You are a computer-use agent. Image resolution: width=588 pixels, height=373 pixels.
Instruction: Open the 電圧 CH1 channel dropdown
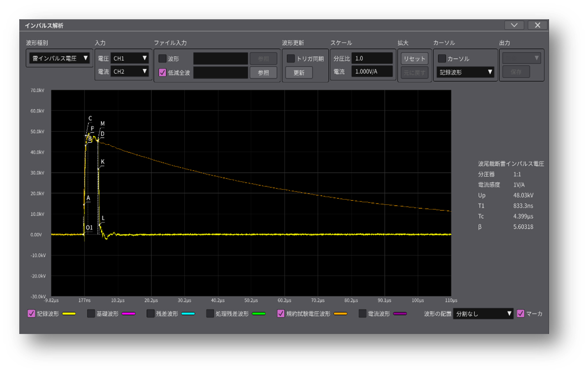[130, 58]
